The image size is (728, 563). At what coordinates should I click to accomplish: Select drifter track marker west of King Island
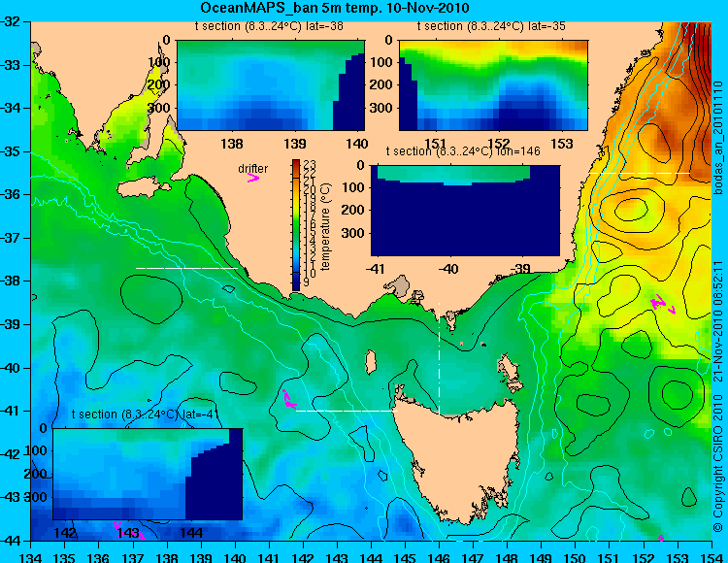click(x=289, y=400)
